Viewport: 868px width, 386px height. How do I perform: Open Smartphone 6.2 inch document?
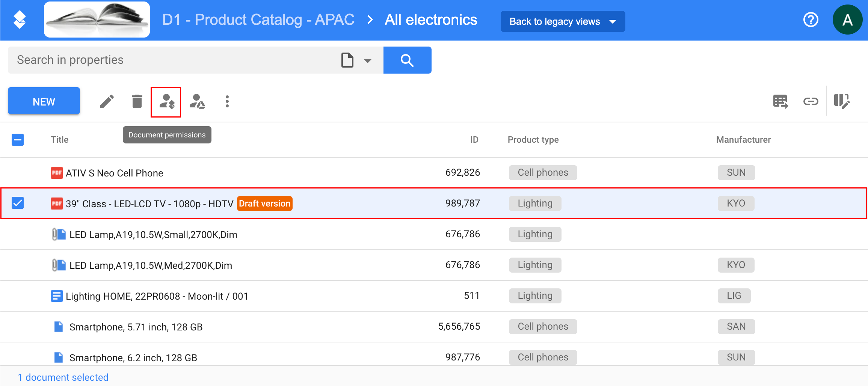pos(133,358)
